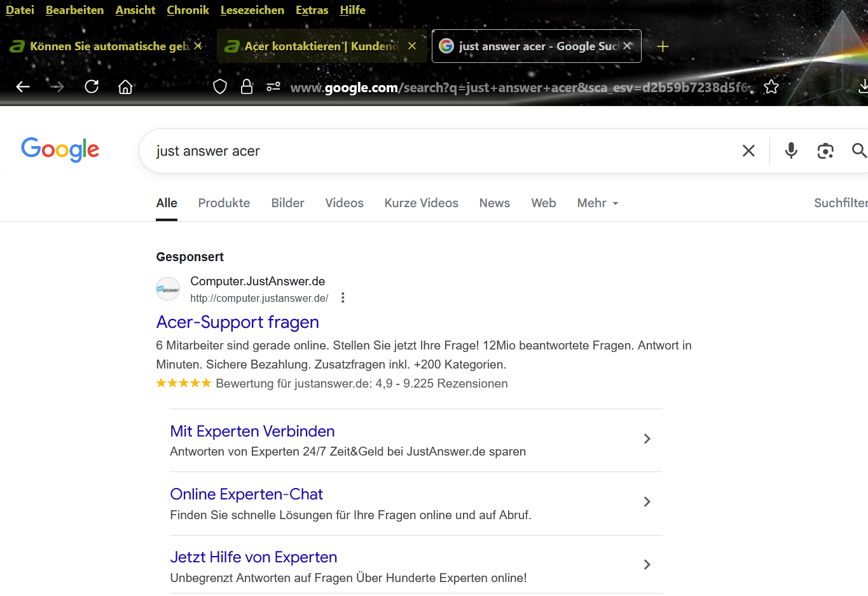Open ad options three-dot menu

[343, 298]
